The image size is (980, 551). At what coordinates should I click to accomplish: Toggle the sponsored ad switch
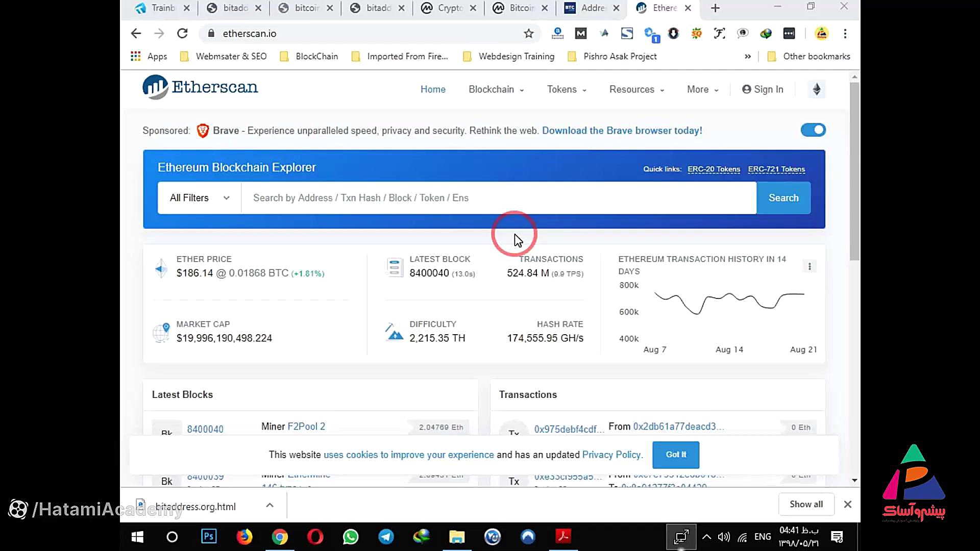[813, 130]
